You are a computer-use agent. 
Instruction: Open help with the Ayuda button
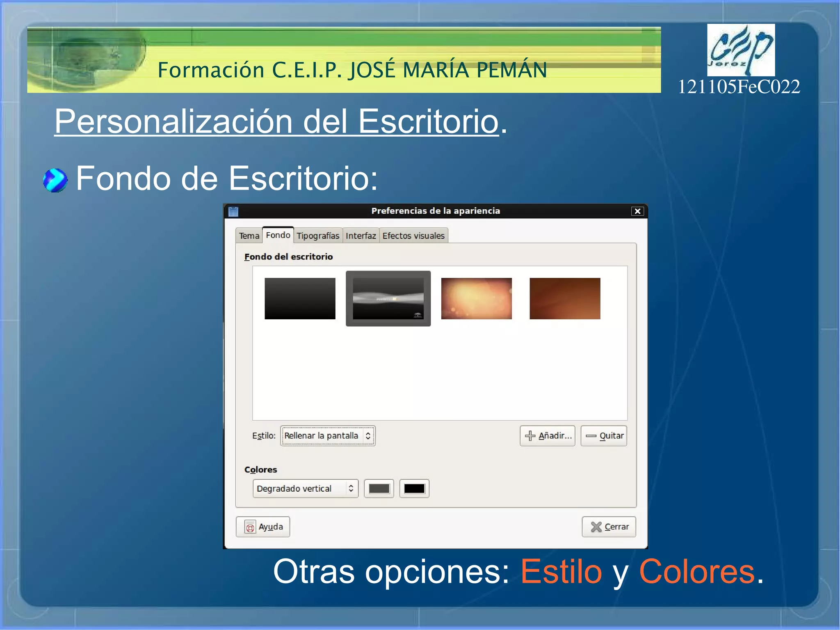(263, 527)
